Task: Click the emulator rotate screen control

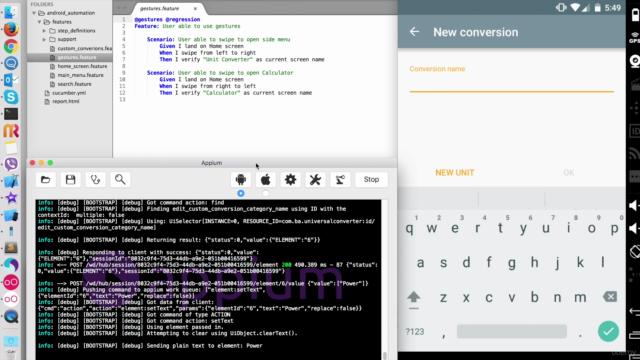Action: 635,251
